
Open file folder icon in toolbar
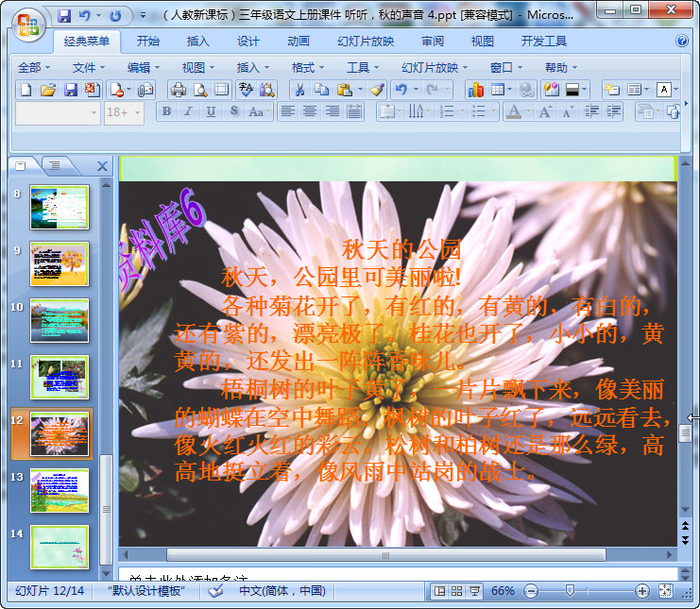[48, 90]
